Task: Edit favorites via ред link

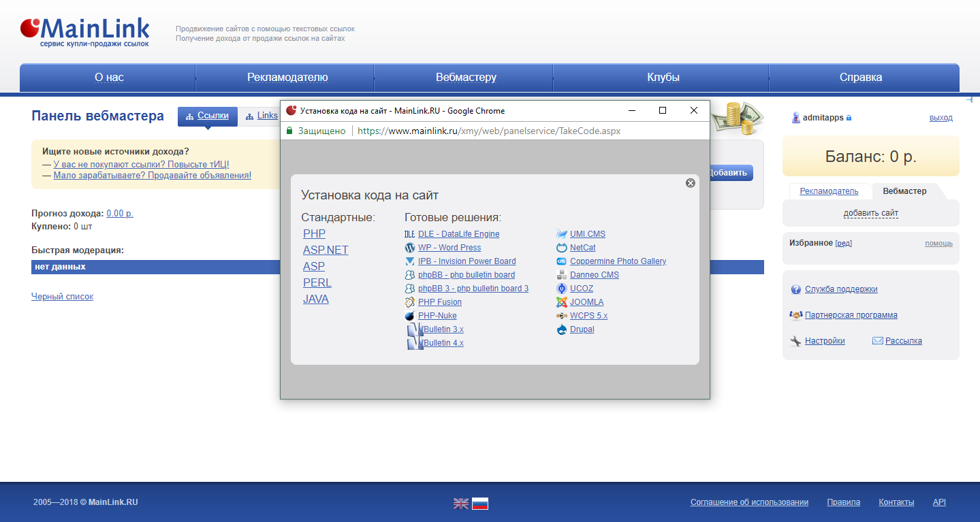Action: click(844, 243)
